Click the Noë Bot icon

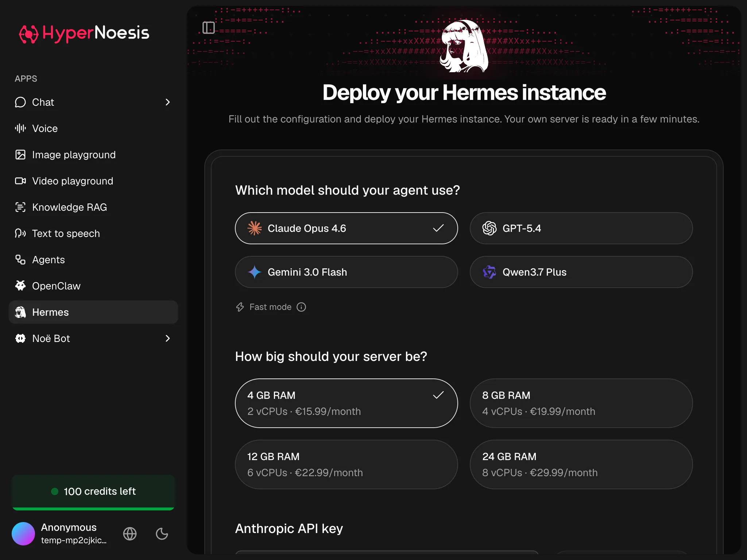point(20,338)
